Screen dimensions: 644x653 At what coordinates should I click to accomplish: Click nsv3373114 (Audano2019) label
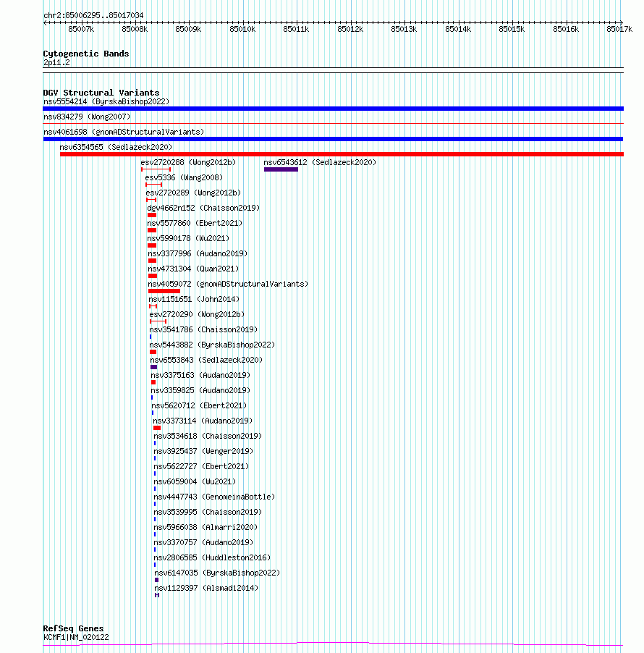pyautogui.click(x=203, y=421)
